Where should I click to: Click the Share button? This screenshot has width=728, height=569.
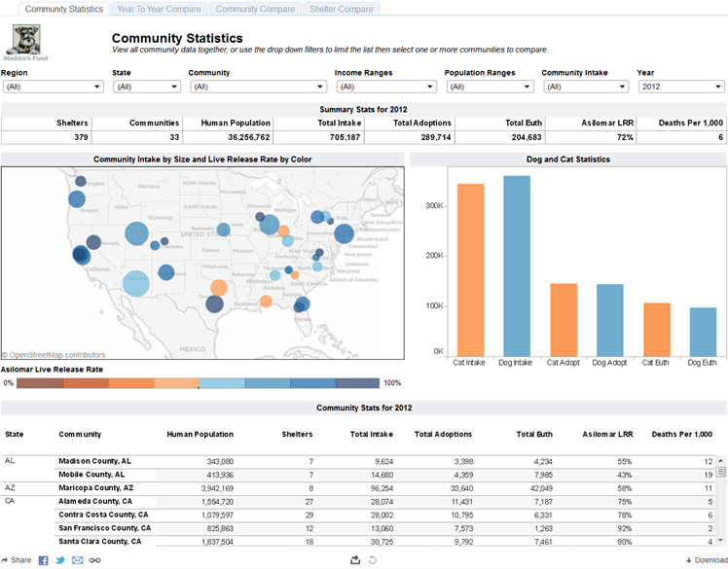pos(17,560)
